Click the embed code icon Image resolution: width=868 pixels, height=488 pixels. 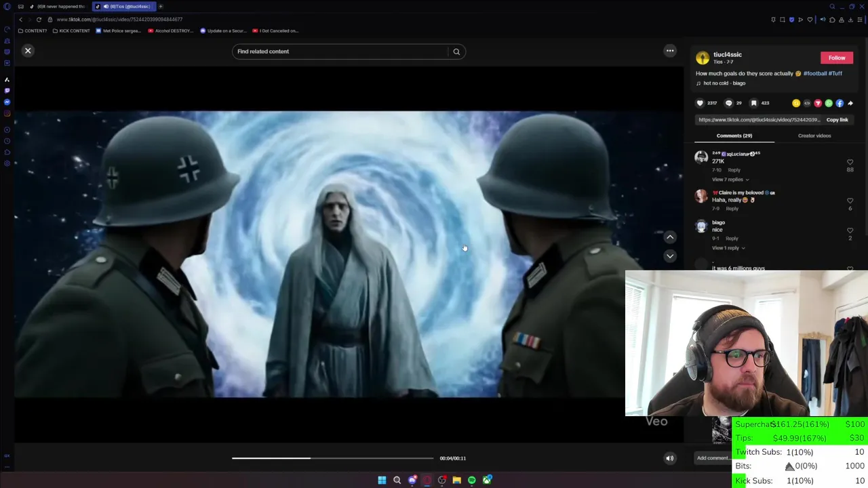807,103
